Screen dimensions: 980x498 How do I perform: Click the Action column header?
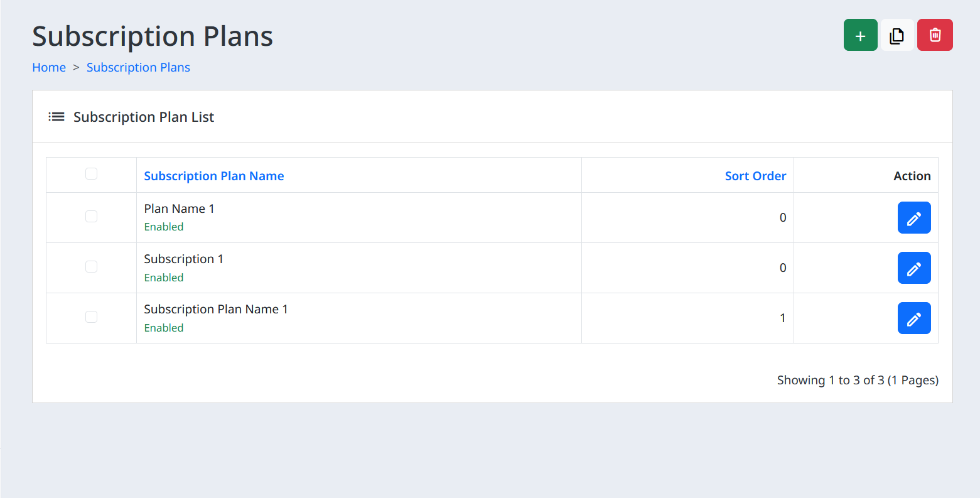(912, 176)
